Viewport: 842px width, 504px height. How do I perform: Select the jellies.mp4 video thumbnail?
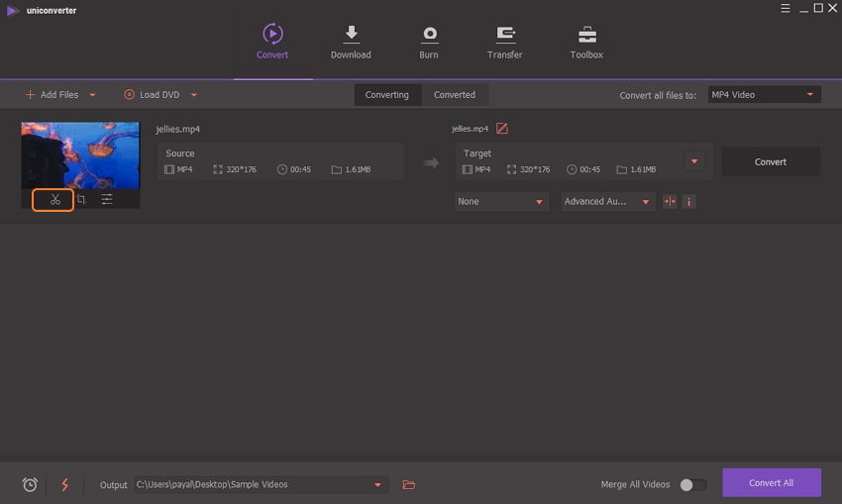80,154
